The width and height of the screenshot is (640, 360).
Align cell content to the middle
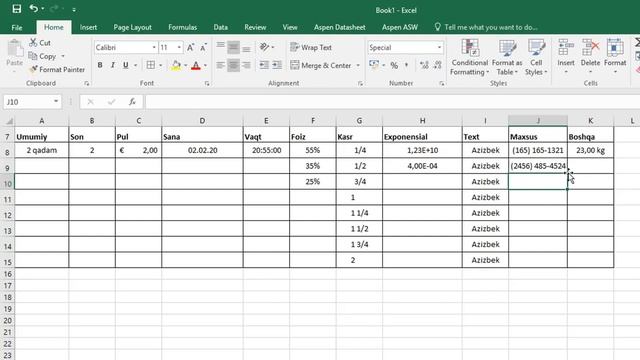[233, 47]
